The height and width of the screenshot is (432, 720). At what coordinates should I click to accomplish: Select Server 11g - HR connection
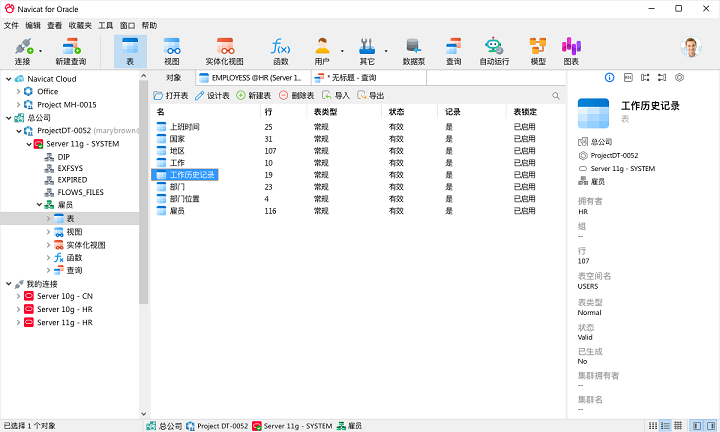click(64, 323)
